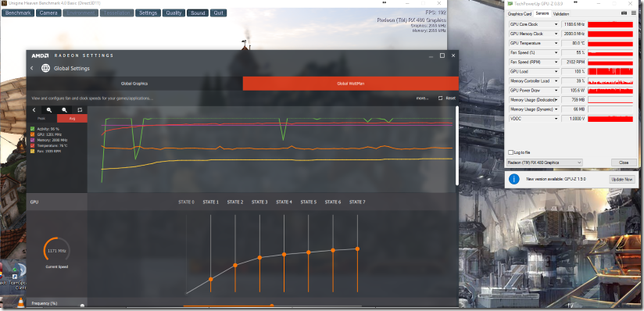The width and height of the screenshot is (644, 311).
Task: Click the second magnifier zoom icon in WattMan
Action: point(65,110)
